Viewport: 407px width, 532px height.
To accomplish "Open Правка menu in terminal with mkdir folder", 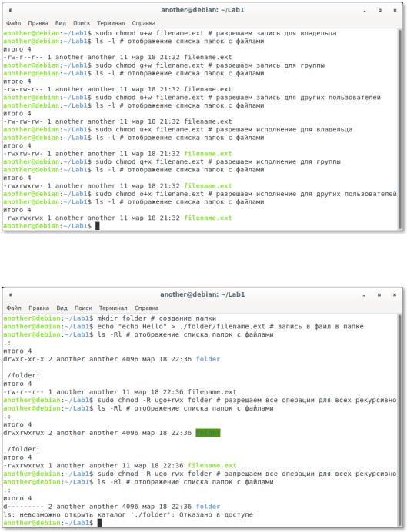I will 38,308.
